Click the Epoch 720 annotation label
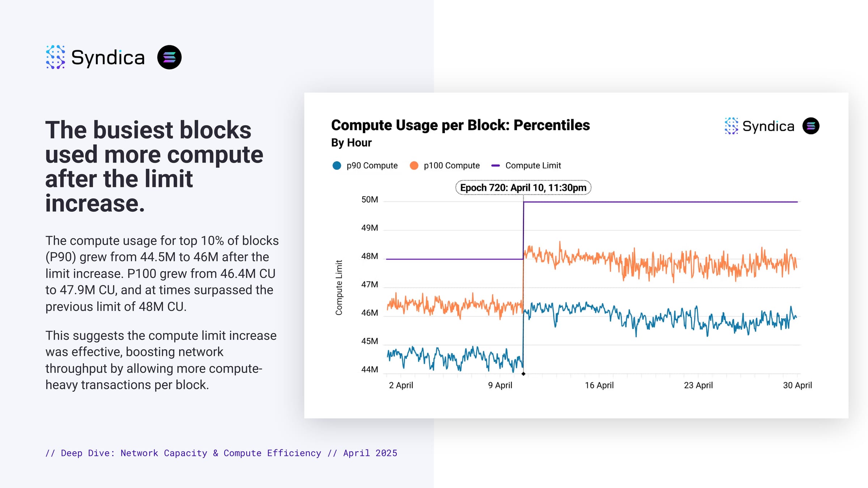 tap(523, 188)
